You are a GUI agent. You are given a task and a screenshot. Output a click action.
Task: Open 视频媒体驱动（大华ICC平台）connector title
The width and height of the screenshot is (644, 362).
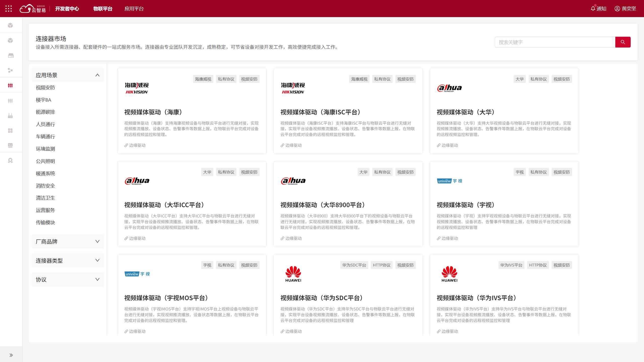pos(165,205)
